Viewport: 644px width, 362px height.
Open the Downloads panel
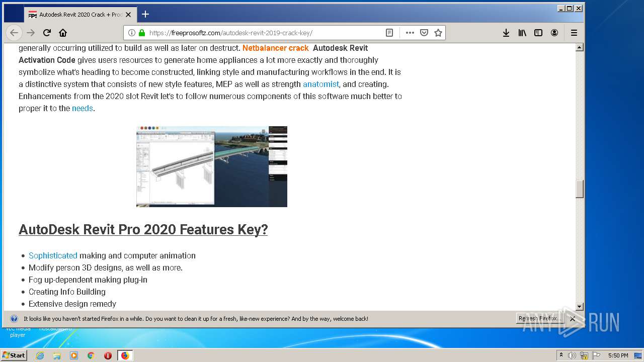[506, 33]
